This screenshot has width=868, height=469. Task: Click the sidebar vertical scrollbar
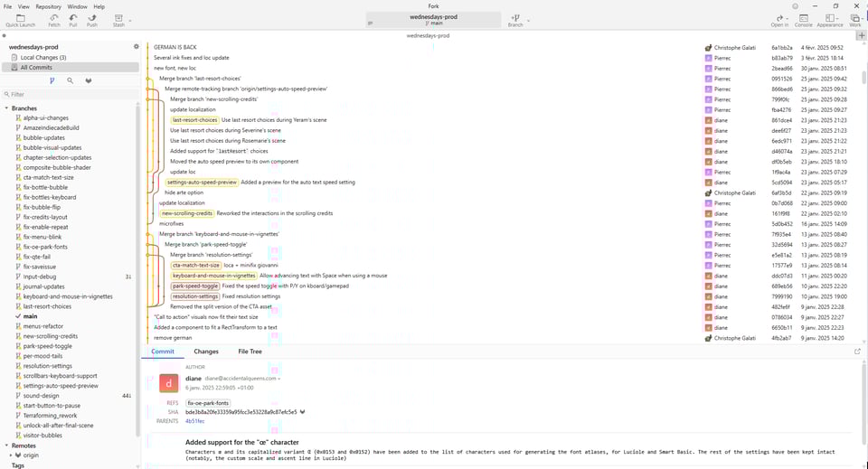(137, 268)
